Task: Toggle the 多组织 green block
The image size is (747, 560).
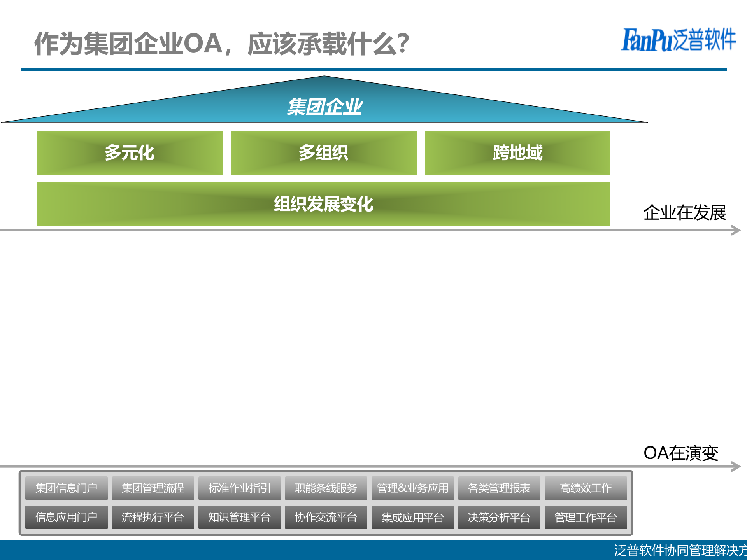Action: (323, 153)
